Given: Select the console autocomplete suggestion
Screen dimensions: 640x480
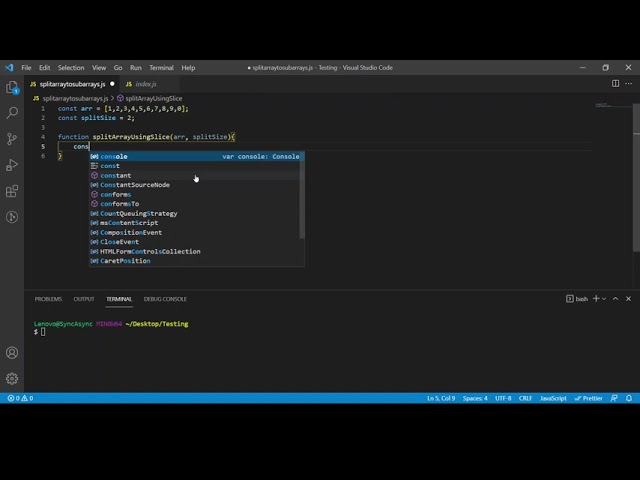Looking at the screenshot, I should click(x=197, y=156).
